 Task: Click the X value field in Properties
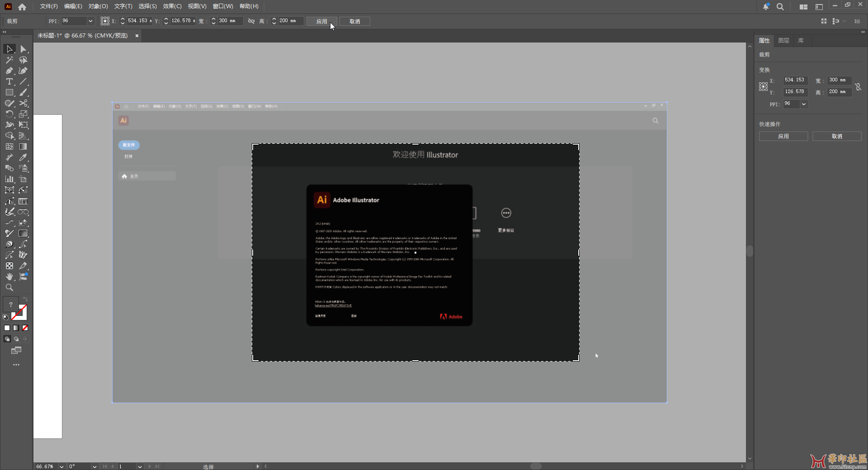pos(795,80)
